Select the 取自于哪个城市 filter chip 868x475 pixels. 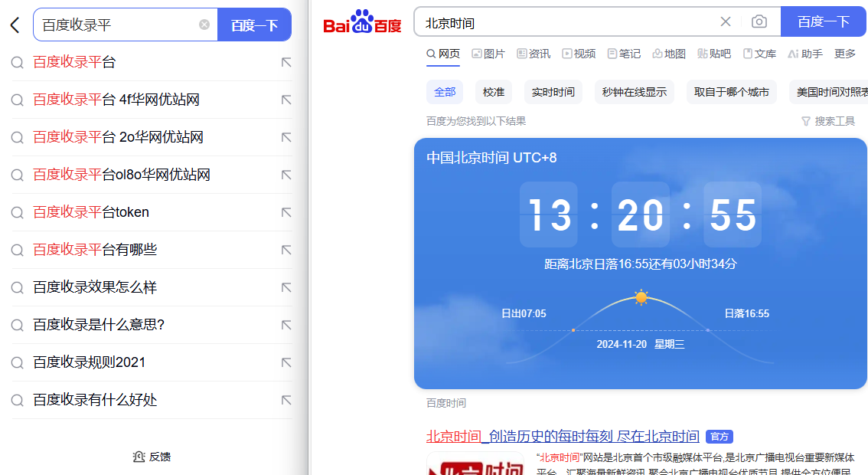click(731, 92)
